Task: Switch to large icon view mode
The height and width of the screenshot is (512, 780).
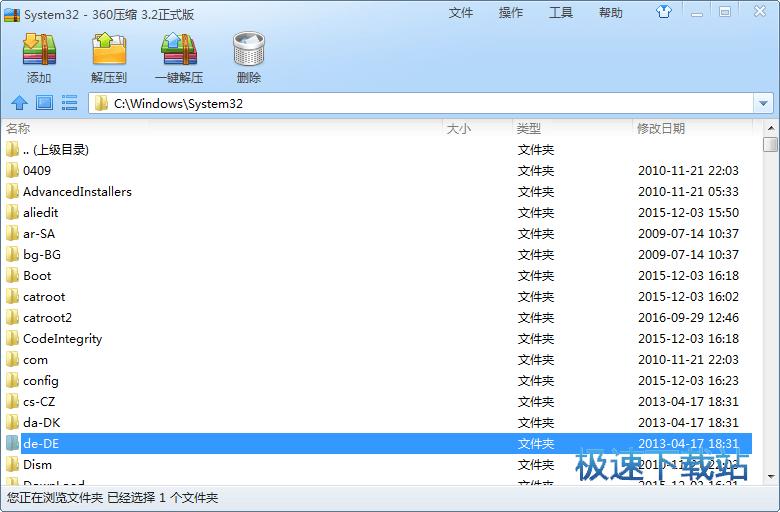Action: [x=44, y=103]
